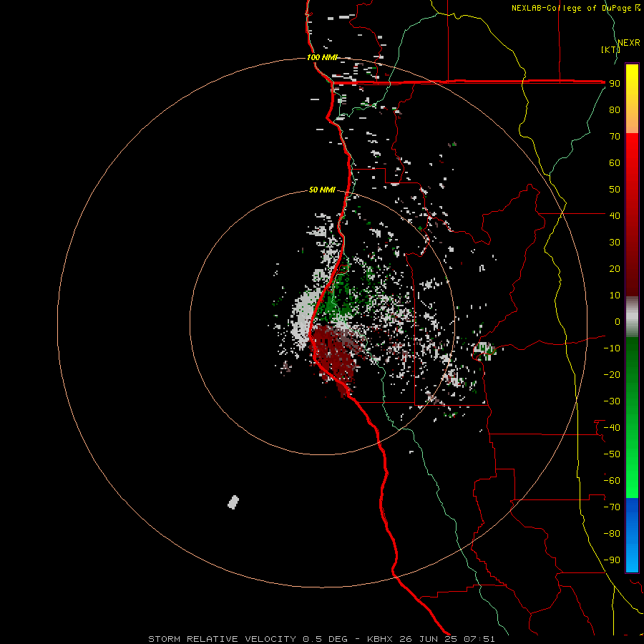644x644 pixels.
Task: Select the 0 value on velocity scale
Action: click(x=618, y=321)
